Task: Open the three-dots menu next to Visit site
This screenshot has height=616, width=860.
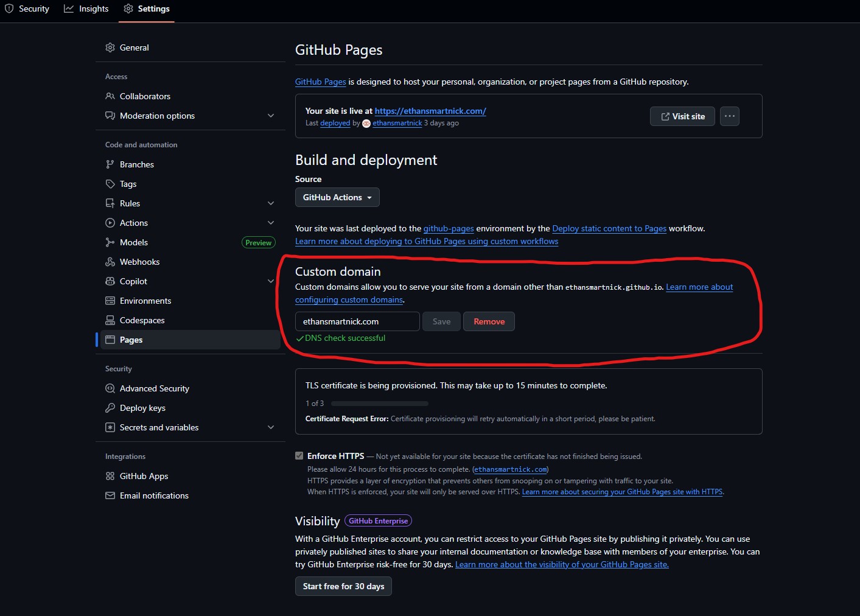Action: pyautogui.click(x=730, y=116)
